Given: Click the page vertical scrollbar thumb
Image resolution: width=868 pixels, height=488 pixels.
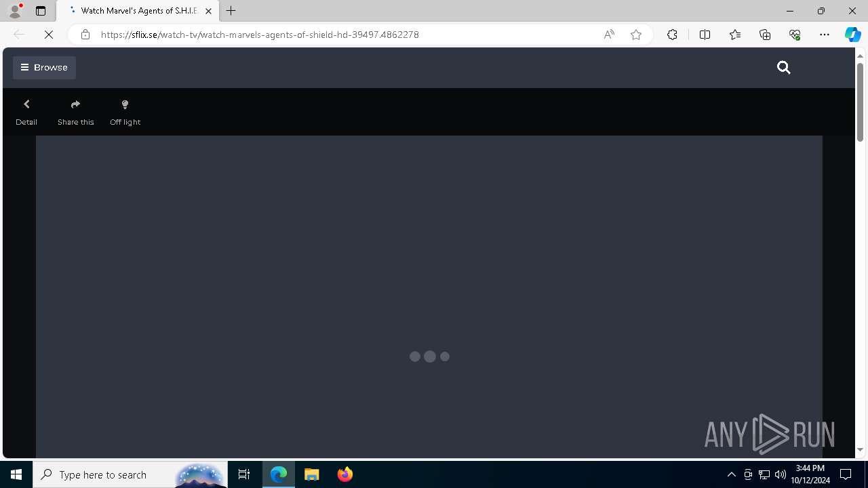Looking at the screenshot, I should 860,102.
